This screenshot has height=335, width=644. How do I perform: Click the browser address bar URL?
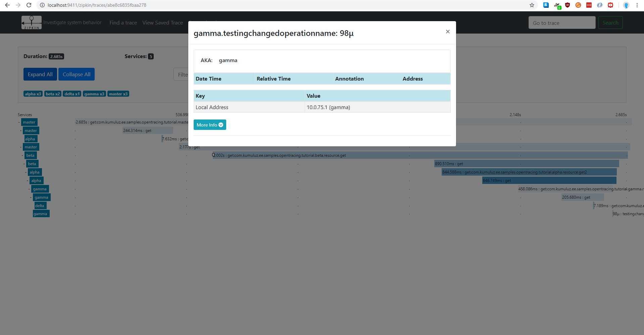click(x=97, y=5)
